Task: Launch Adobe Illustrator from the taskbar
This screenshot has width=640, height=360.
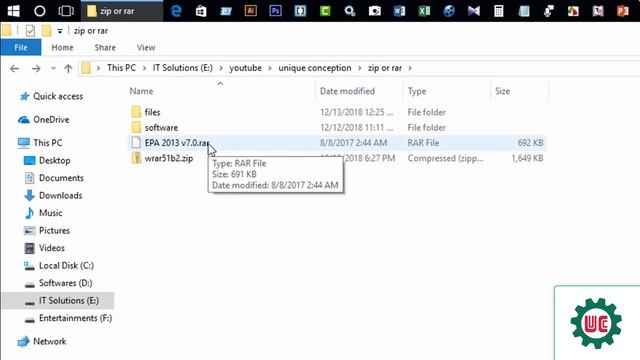Action: coord(251,11)
